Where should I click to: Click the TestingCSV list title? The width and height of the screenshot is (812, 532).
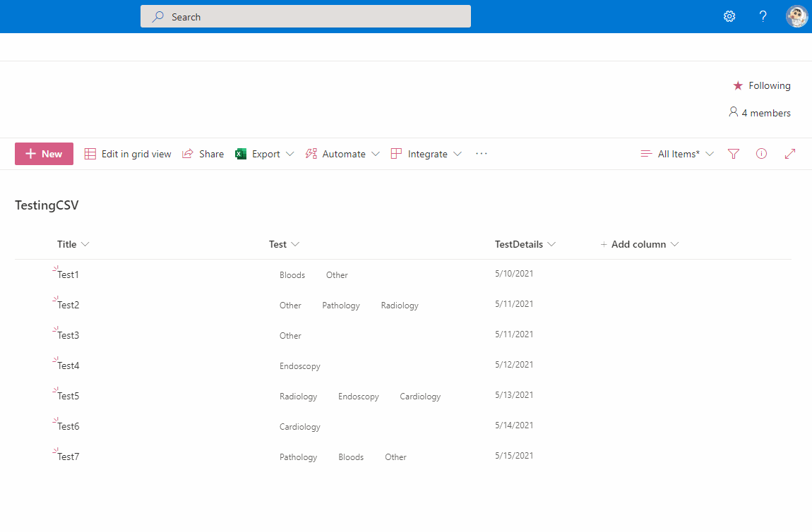(47, 205)
